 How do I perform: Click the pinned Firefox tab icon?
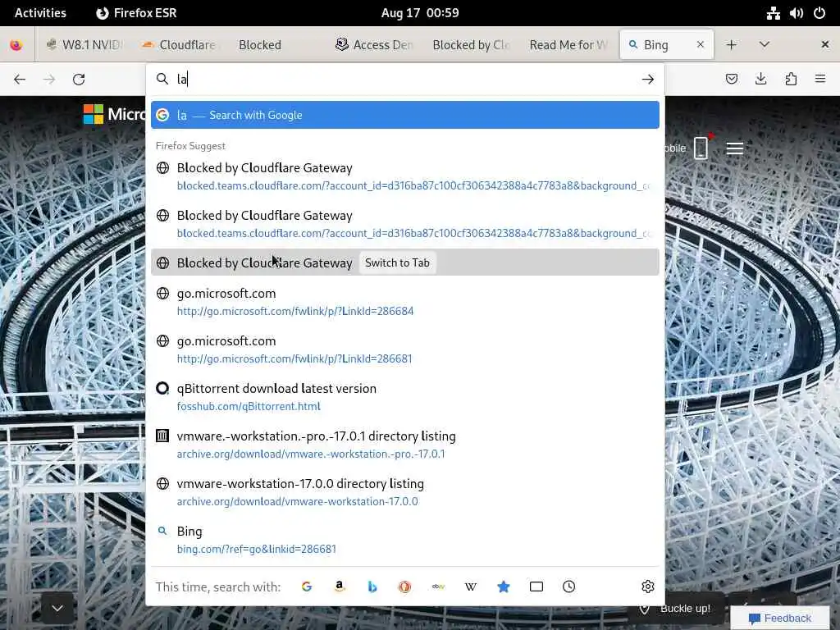pos(16,45)
